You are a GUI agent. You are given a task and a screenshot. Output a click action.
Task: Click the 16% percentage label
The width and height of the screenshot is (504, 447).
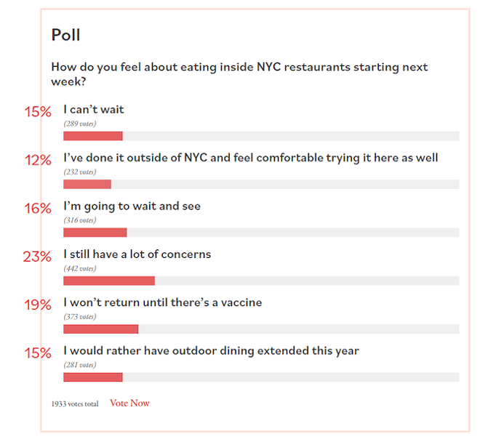click(37, 209)
